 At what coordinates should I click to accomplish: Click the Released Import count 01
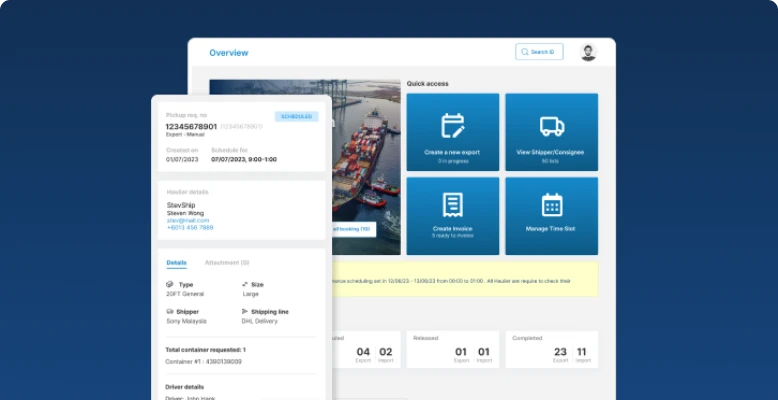[x=484, y=352]
